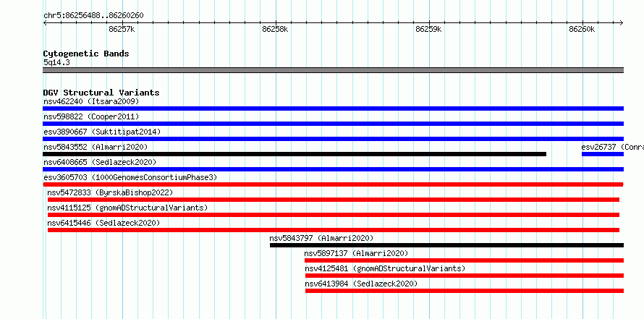Click the 86257k ruler tick label
This screenshot has height=319, width=644.
122,30
